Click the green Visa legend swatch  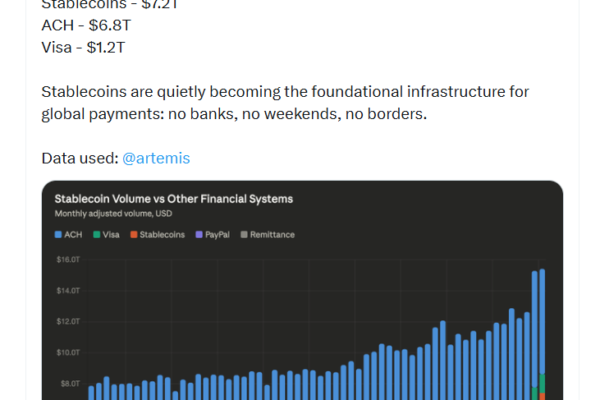pos(96,235)
